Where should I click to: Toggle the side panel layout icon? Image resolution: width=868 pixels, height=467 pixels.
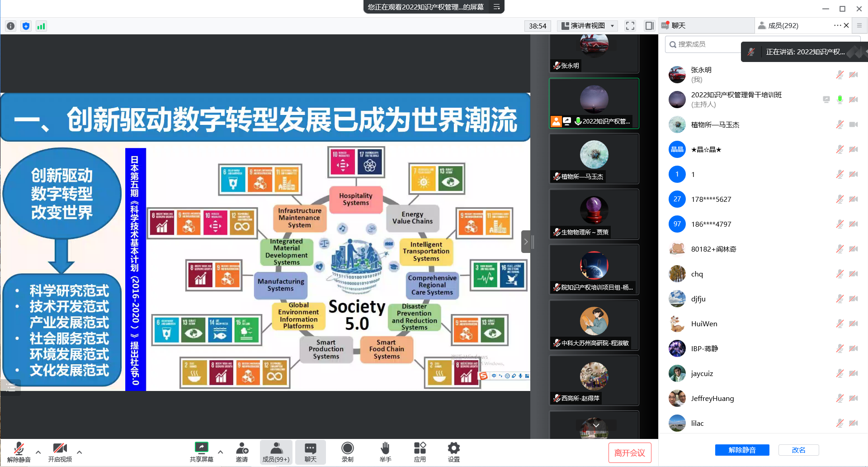[649, 26]
